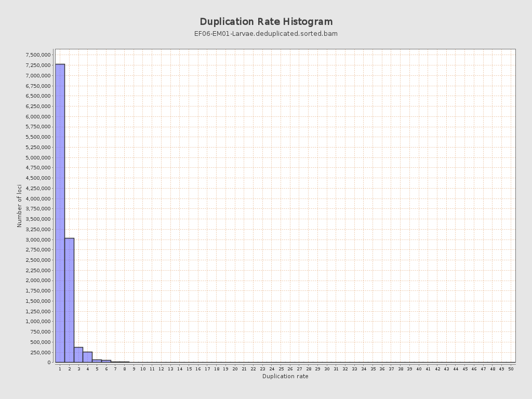Click x-axis tick label 40
The width and height of the screenshot is (532, 399).
419,369
